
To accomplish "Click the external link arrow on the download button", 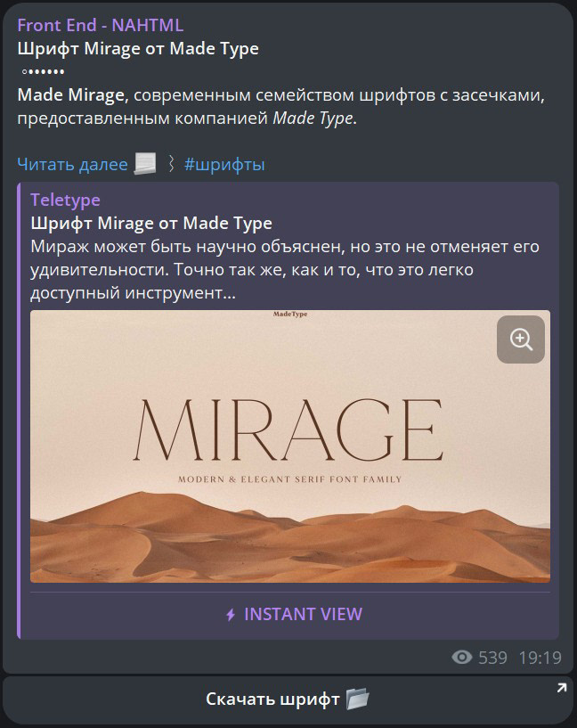I will pos(561,688).
